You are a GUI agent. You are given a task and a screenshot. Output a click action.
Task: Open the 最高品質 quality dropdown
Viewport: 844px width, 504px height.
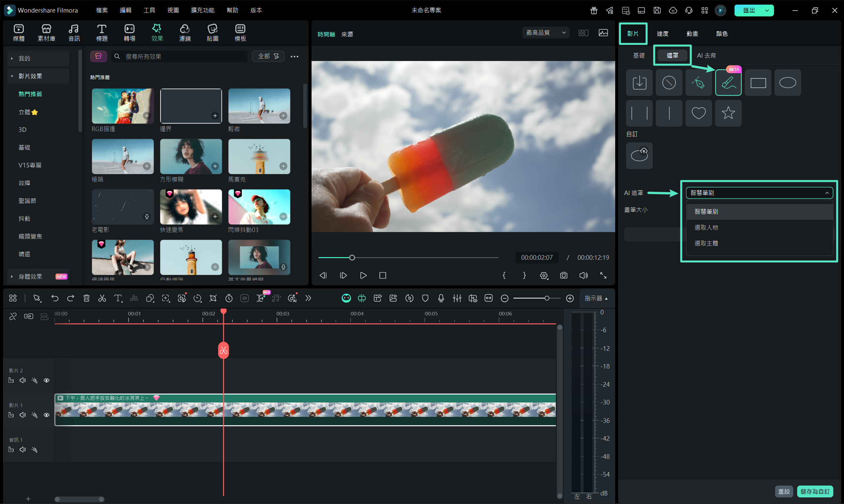pyautogui.click(x=545, y=33)
